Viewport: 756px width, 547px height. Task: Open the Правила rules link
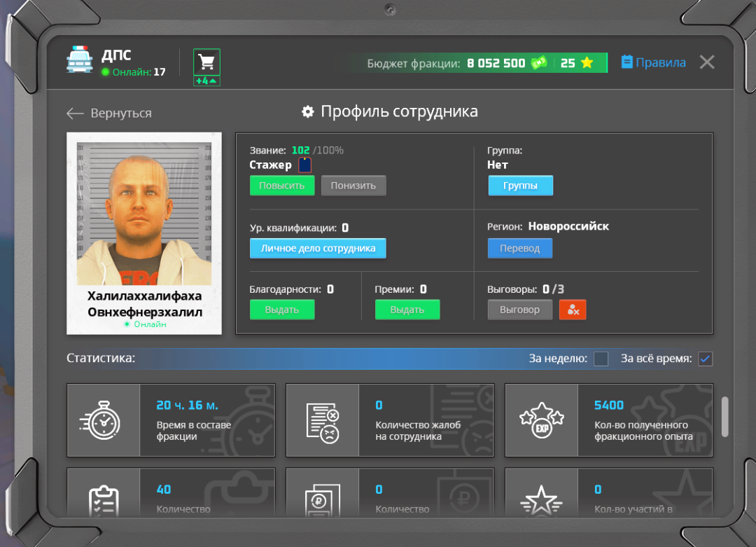(x=653, y=63)
